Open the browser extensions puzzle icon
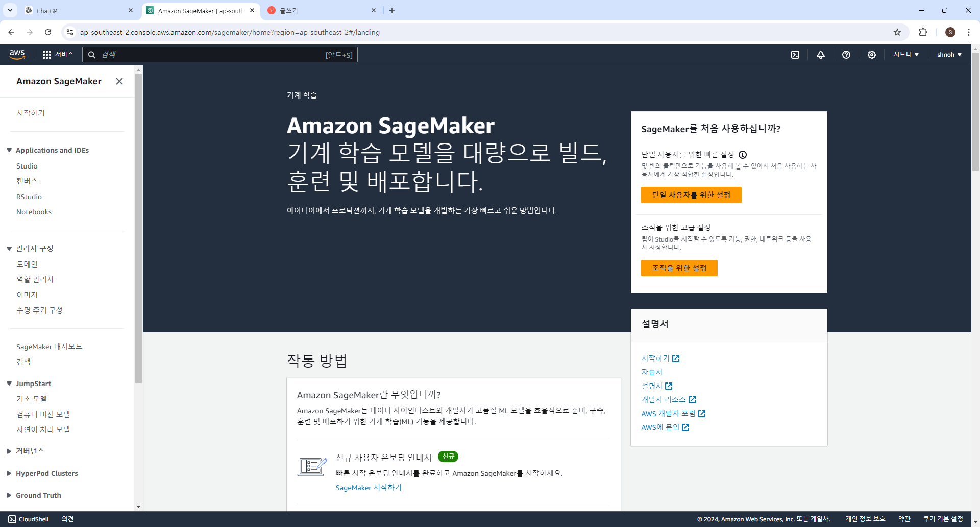 (923, 32)
